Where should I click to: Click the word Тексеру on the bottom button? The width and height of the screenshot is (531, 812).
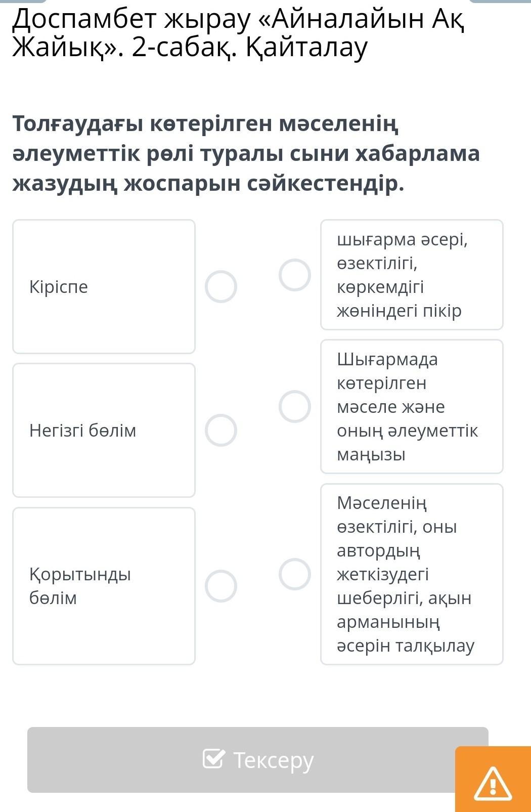pos(274,760)
